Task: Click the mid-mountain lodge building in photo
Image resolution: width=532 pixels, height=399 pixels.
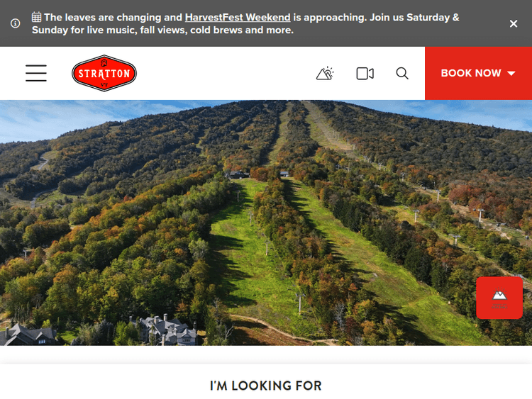Action: 240,174
